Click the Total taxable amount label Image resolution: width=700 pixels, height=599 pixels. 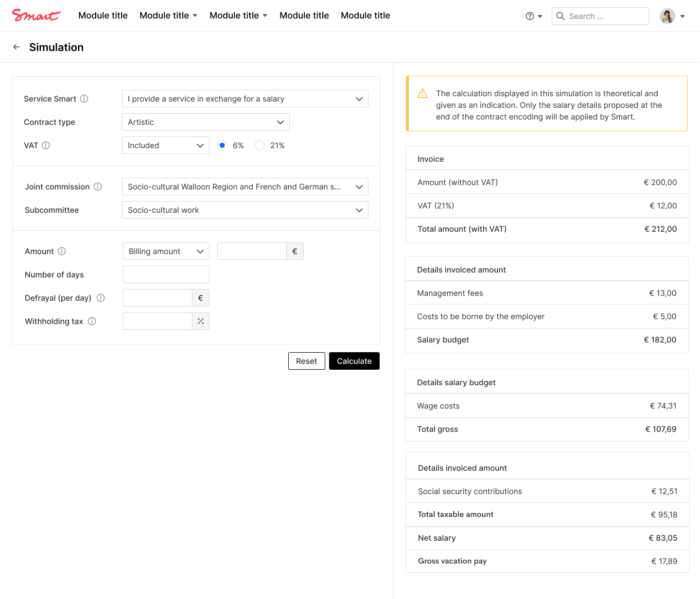point(455,514)
